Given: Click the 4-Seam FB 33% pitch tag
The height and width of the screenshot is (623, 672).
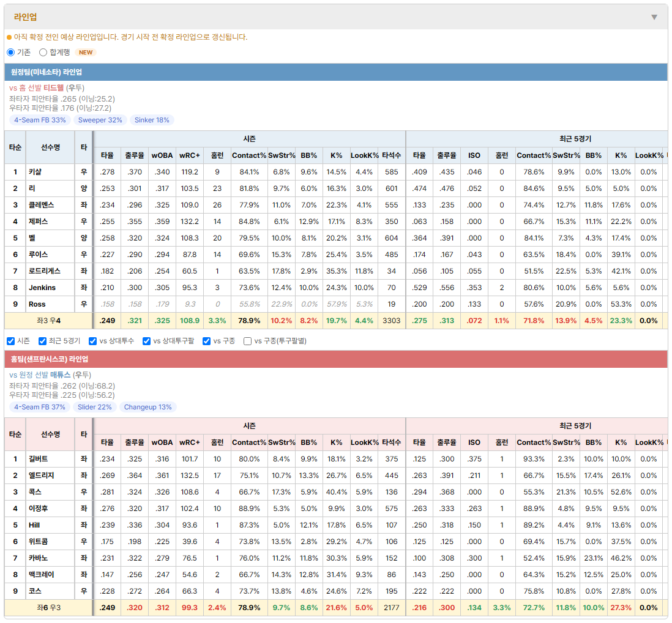Looking at the screenshot, I should pos(40,120).
